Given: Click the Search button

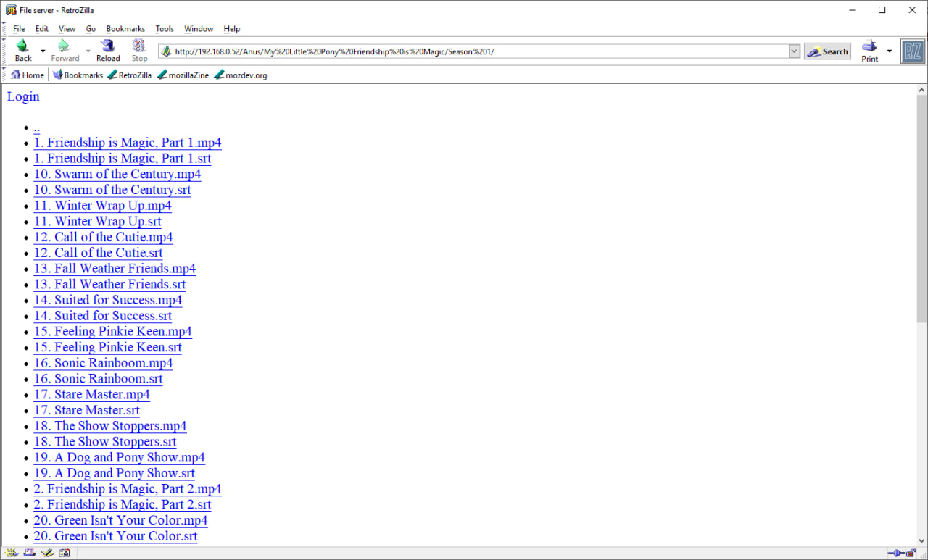Looking at the screenshot, I should click(827, 51).
